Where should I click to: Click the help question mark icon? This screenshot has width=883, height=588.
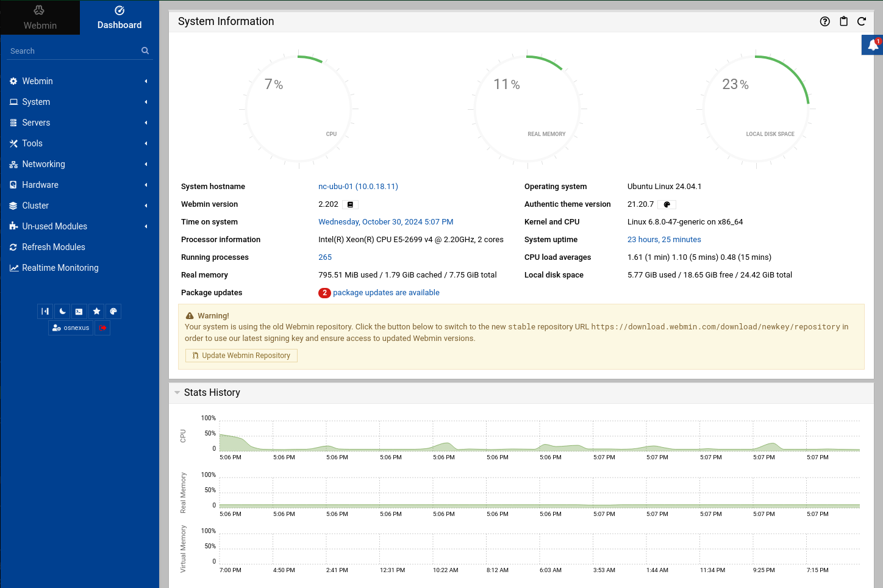click(x=825, y=21)
